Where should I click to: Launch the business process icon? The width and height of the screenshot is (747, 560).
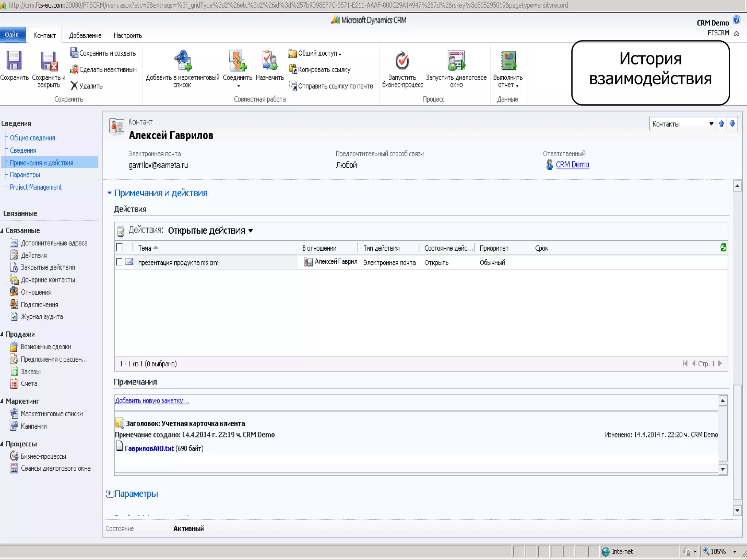402,61
